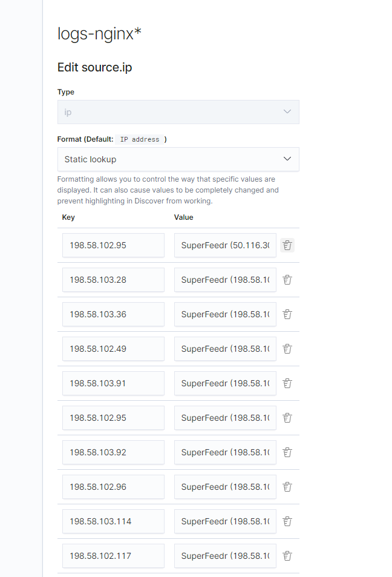Click the IP address default format badge
The height and width of the screenshot is (577, 392).
[140, 139]
